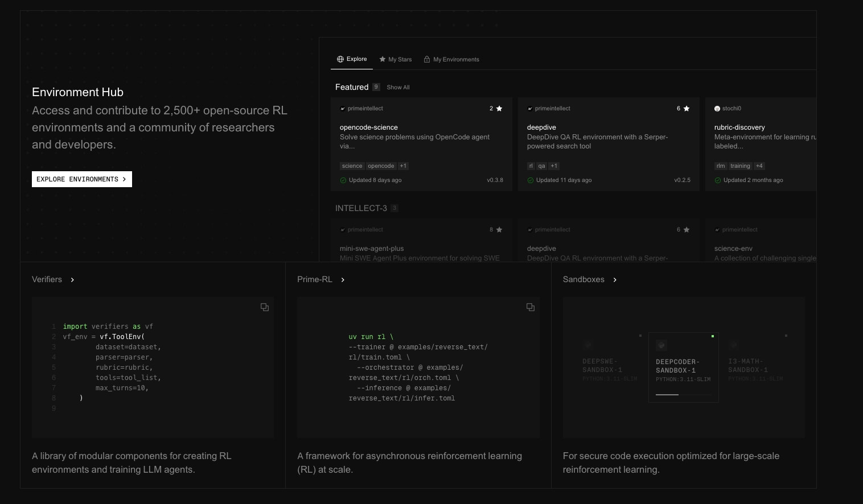
Task: Copy the Verifiers code snippet
Action: click(265, 307)
